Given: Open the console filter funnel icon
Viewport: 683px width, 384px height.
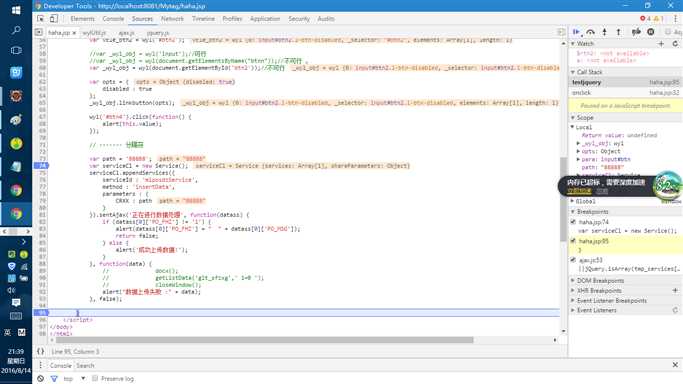Looking at the screenshot, I should click(54, 378).
